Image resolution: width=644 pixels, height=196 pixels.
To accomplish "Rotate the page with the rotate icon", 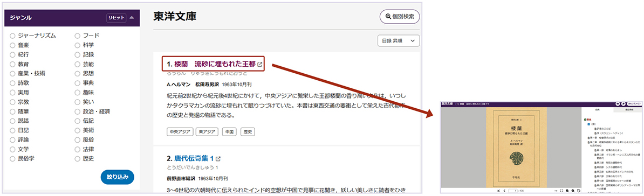I will tap(579, 191).
